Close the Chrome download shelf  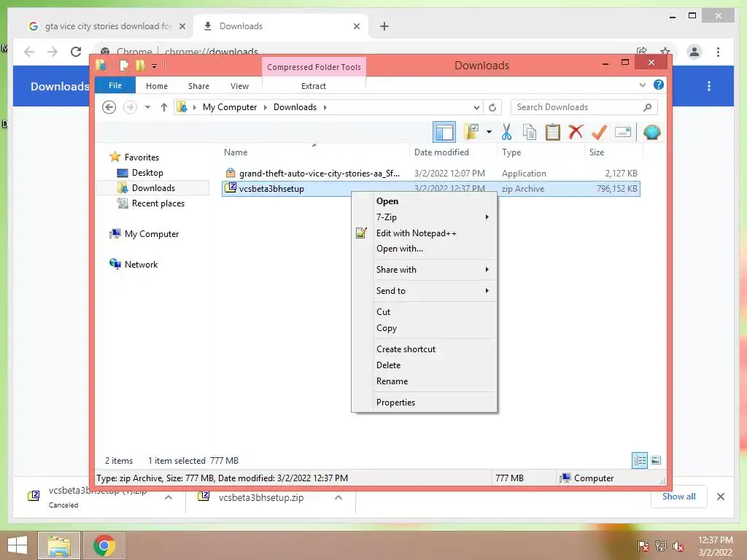pos(721,497)
